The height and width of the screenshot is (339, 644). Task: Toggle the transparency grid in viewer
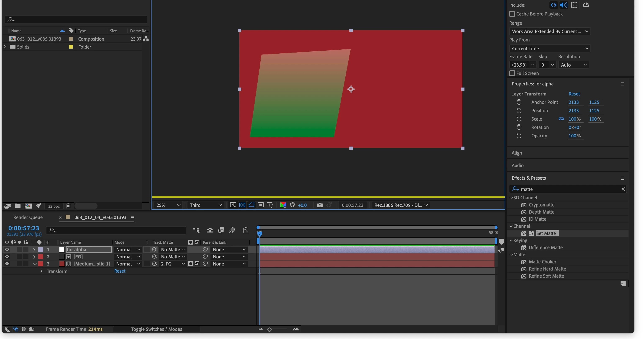coord(242,205)
